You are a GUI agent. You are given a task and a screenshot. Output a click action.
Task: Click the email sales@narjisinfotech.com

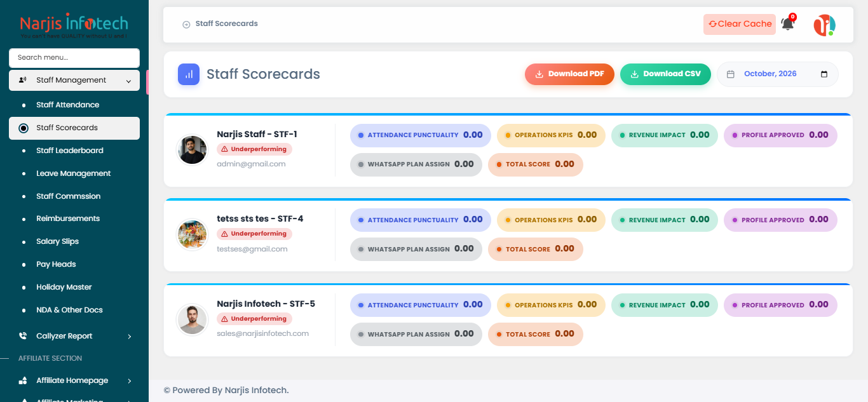click(262, 333)
